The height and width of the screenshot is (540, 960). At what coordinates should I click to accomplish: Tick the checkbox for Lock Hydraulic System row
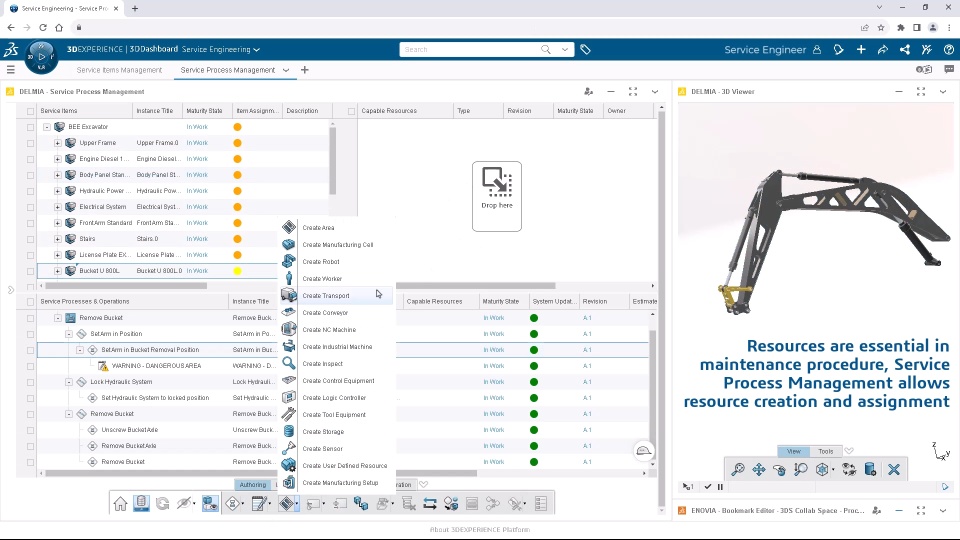tap(31, 382)
